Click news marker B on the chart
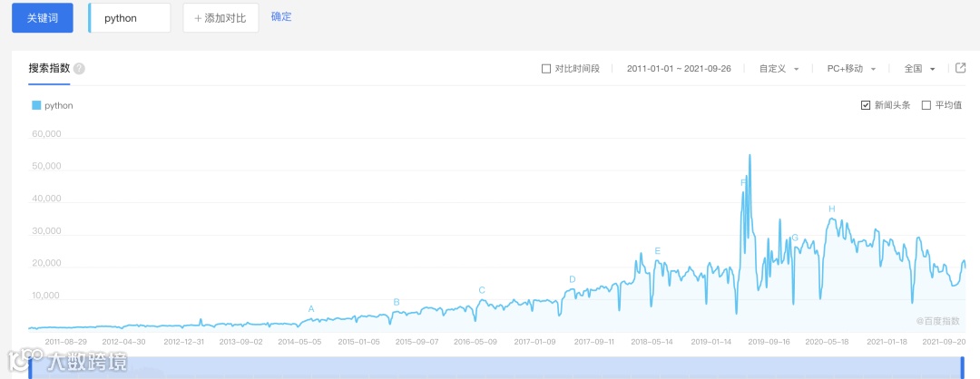 [x=397, y=302]
